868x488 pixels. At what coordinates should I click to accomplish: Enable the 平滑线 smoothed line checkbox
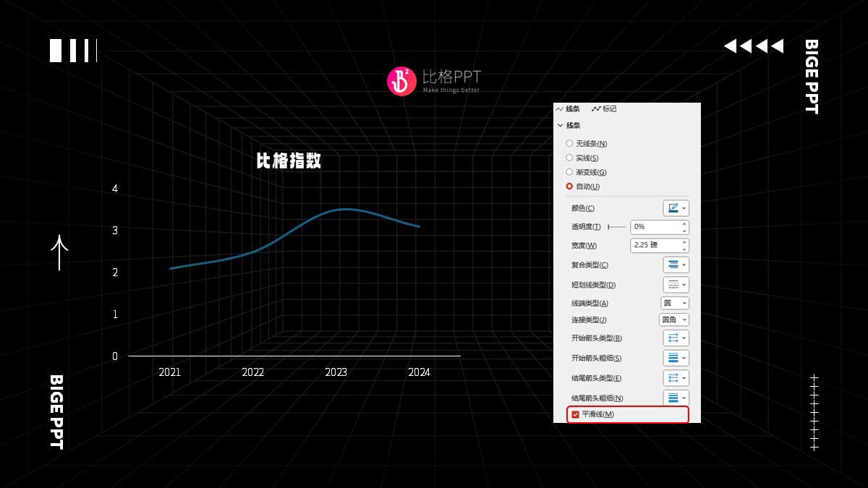575,414
